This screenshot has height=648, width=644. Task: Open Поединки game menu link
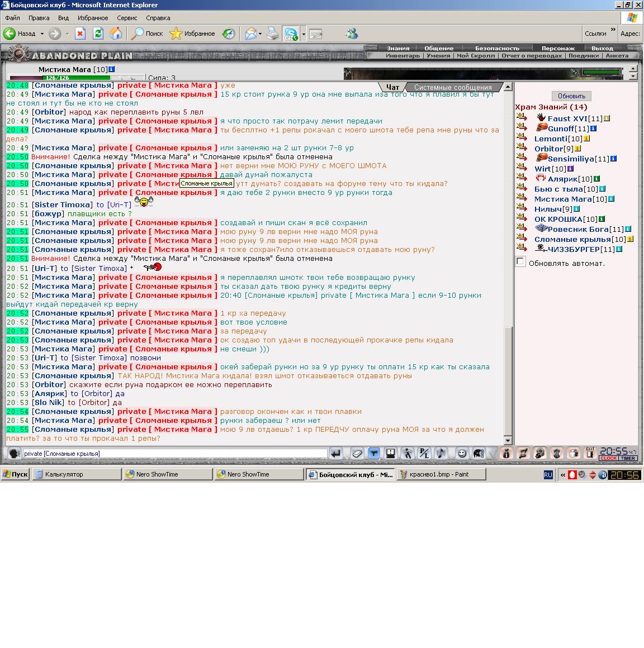click(x=584, y=55)
